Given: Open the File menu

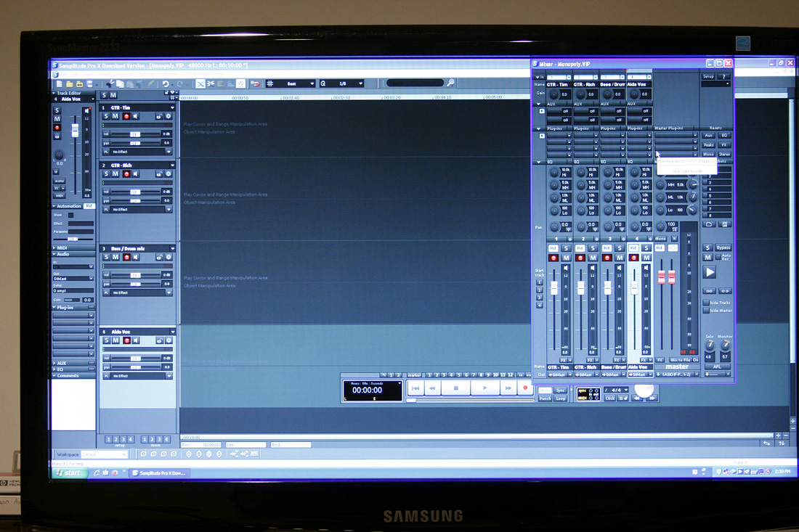Looking at the screenshot, I should tap(63, 74).
